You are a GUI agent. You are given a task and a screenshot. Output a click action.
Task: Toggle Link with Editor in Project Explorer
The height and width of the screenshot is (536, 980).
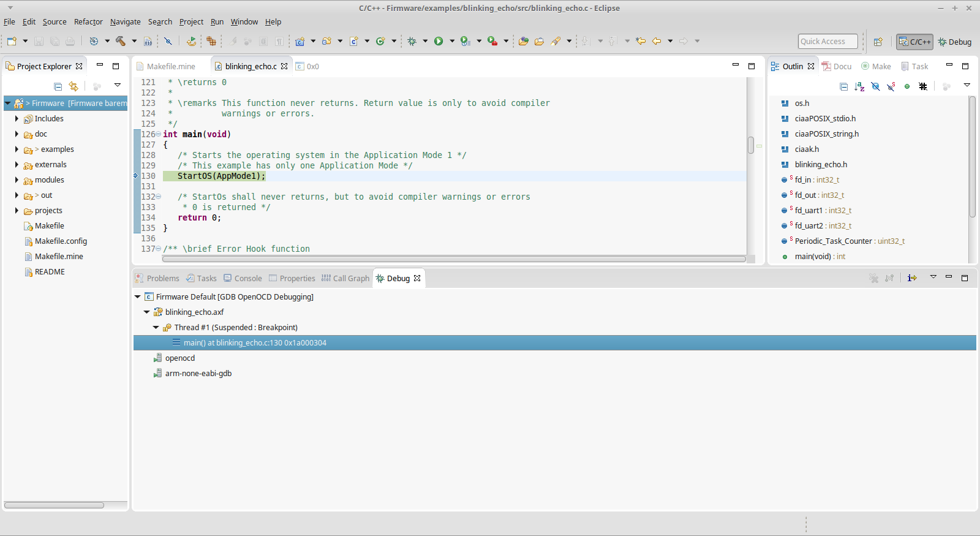coord(73,86)
